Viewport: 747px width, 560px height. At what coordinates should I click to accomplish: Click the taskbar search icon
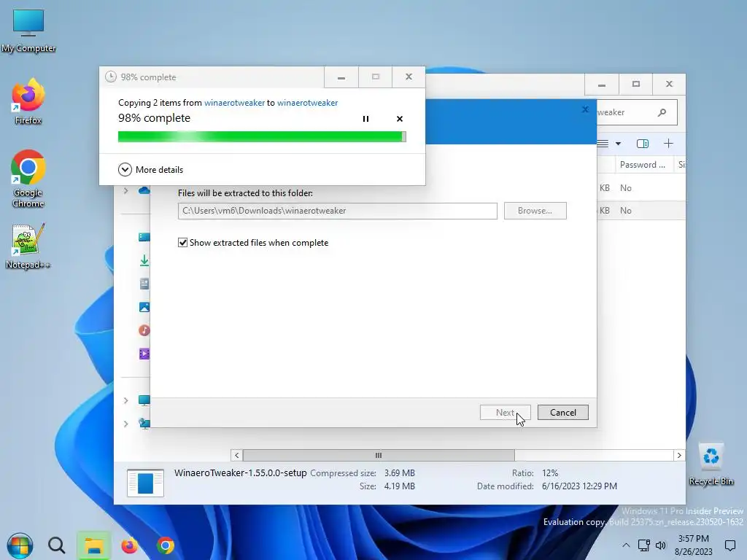coord(57,545)
